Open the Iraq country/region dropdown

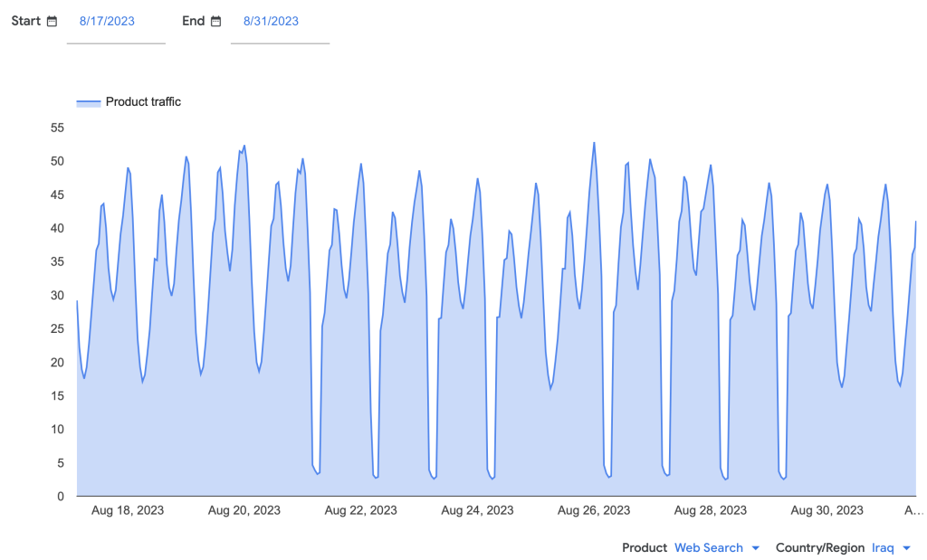coord(882,547)
